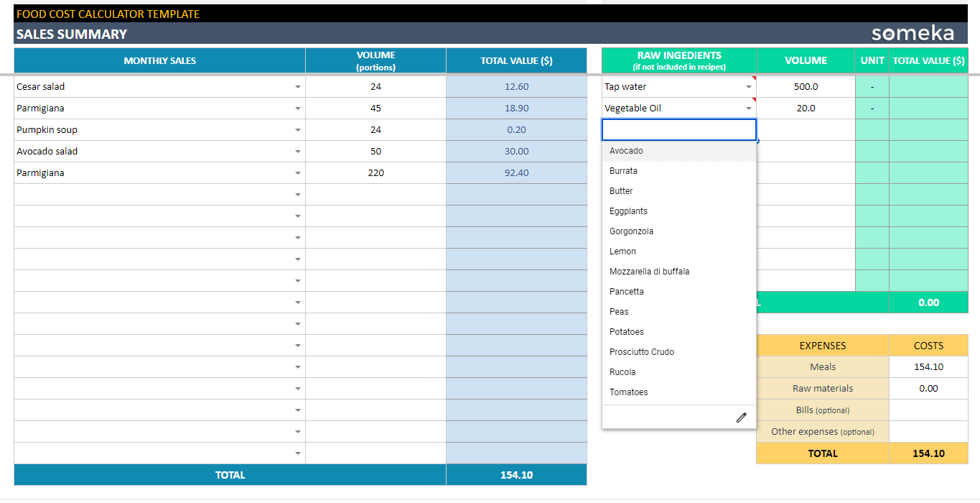Screen dimensions: 980x503
Task: Choose Burrata from the dropdown list
Action: click(623, 171)
